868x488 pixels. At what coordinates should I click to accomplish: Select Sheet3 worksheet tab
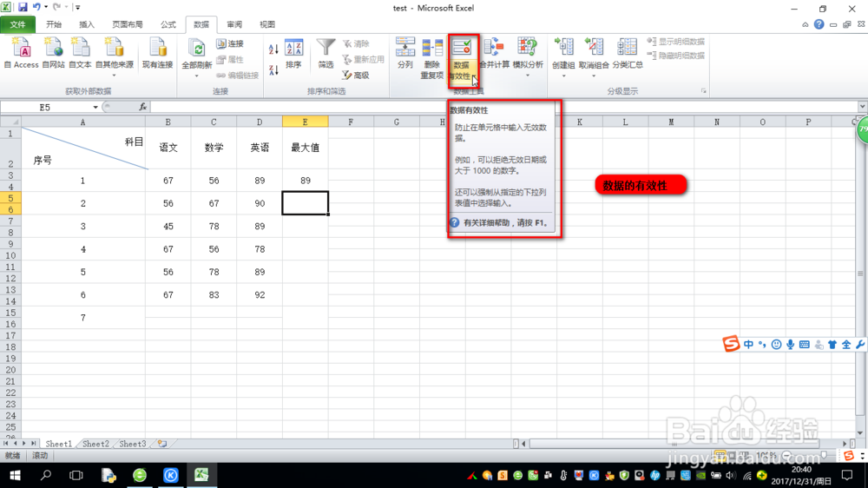[132, 444]
